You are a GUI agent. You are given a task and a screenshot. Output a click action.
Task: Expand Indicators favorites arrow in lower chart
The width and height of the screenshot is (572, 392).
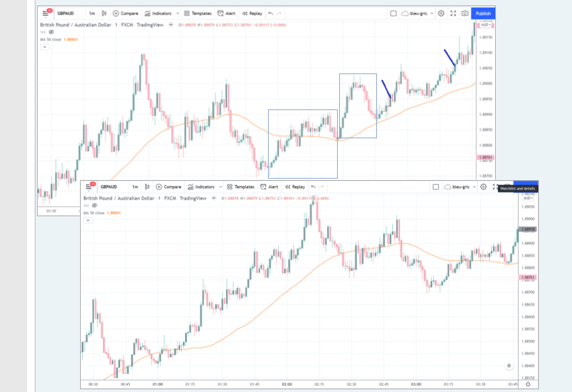pos(221,187)
